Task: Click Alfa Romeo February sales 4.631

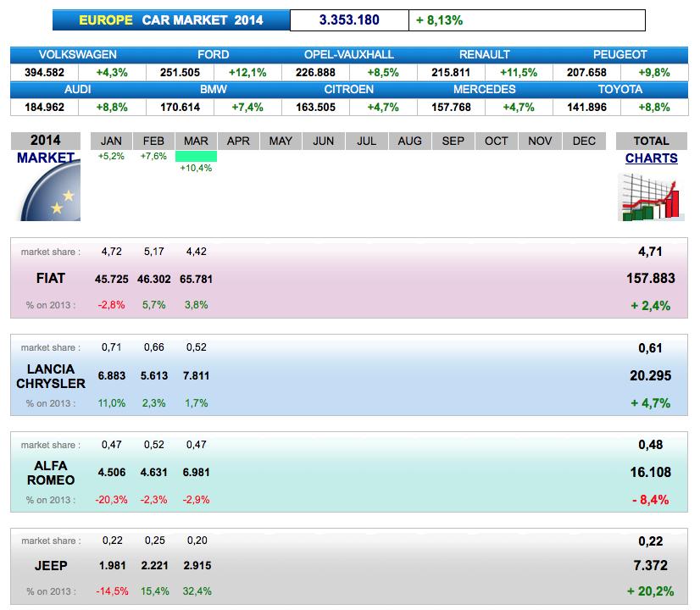Action: tap(154, 472)
